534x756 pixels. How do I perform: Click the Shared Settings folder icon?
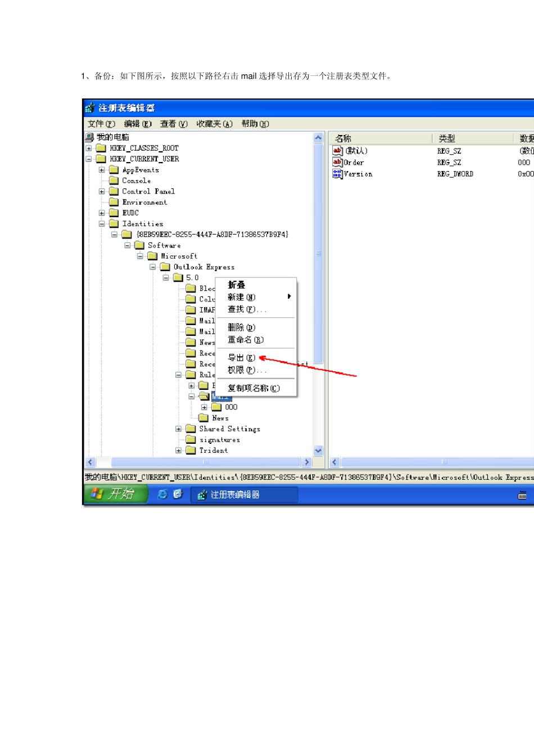[191, 429]
